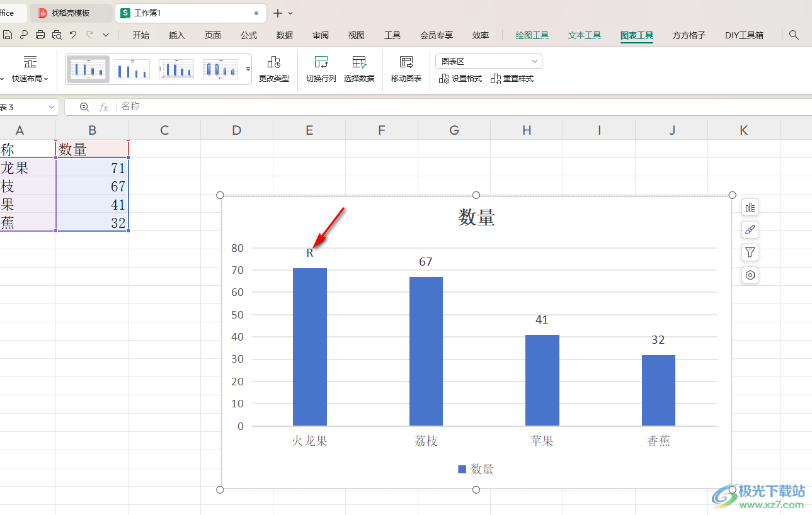
Task: Open 设置格式 format settings
Action: point(460,79)
